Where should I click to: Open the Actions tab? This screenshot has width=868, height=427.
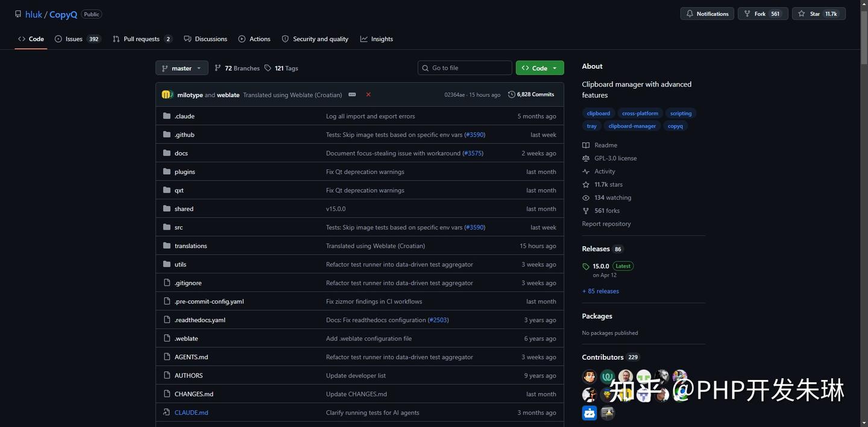(254, 39)
